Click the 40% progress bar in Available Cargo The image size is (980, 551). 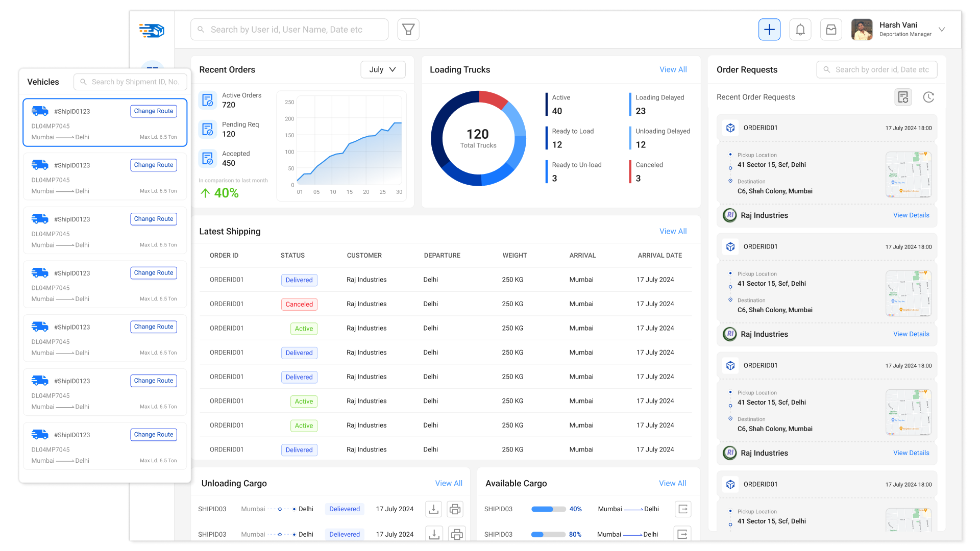[548, 509]
